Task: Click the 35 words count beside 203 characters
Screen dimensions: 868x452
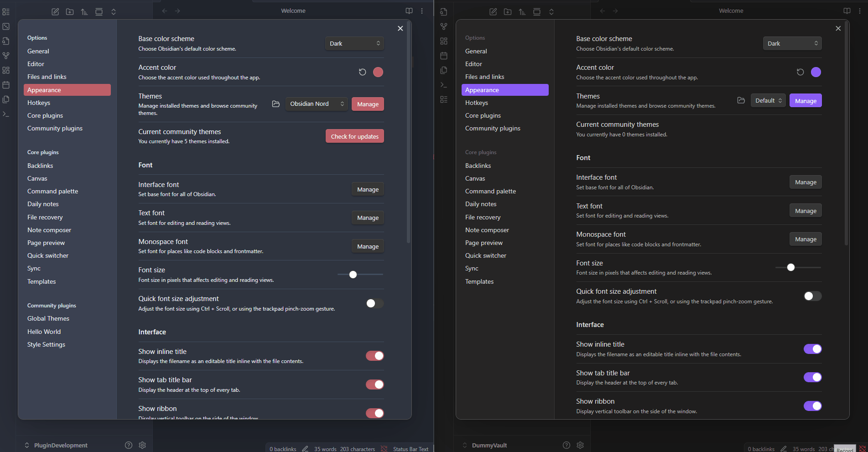Action: click(x=325, y=449)
